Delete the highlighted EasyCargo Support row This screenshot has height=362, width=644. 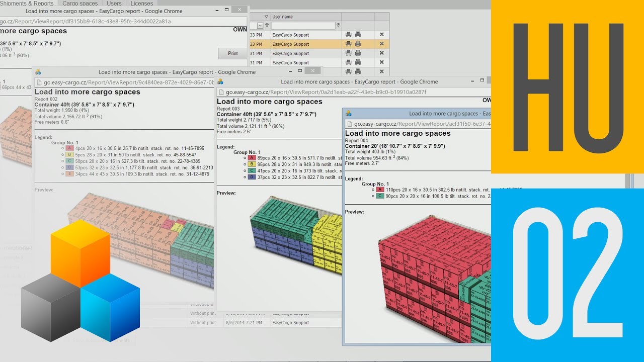(x=381, y=44)
